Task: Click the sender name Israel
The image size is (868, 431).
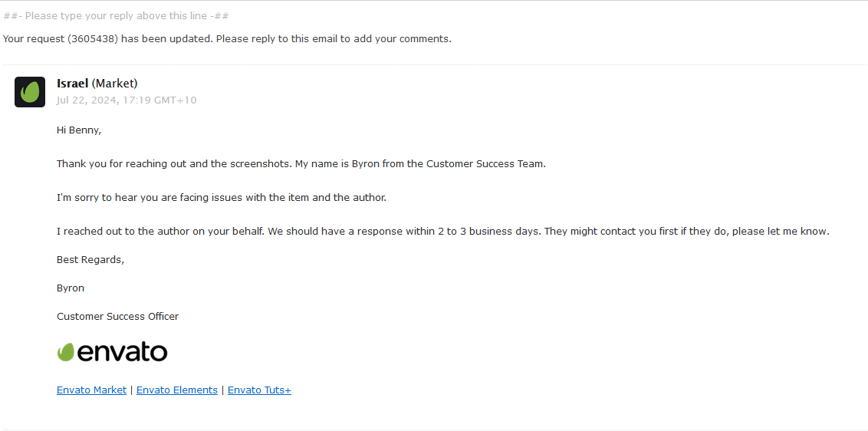Action: pos(72,83)
